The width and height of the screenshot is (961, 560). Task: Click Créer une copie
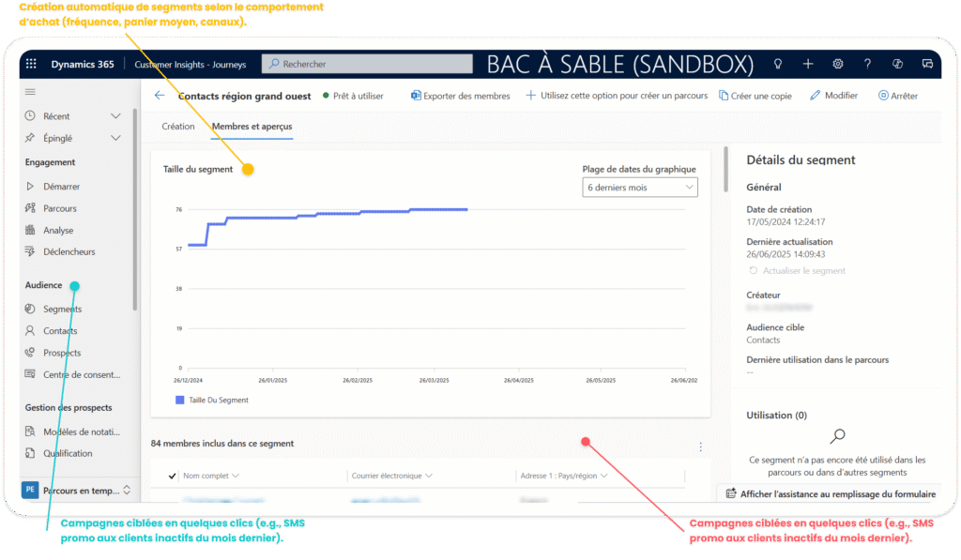coord(755,96)
